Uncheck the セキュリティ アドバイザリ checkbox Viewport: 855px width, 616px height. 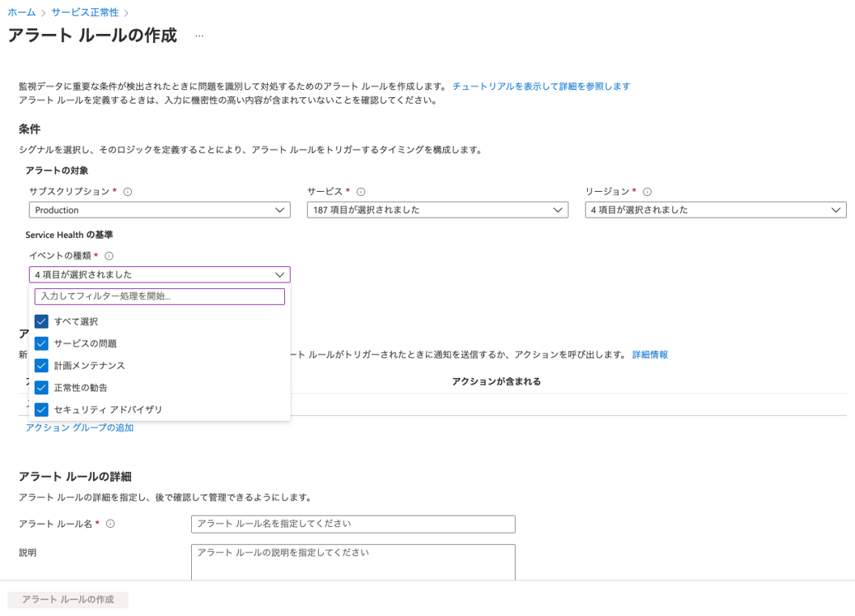pos(41,410)
